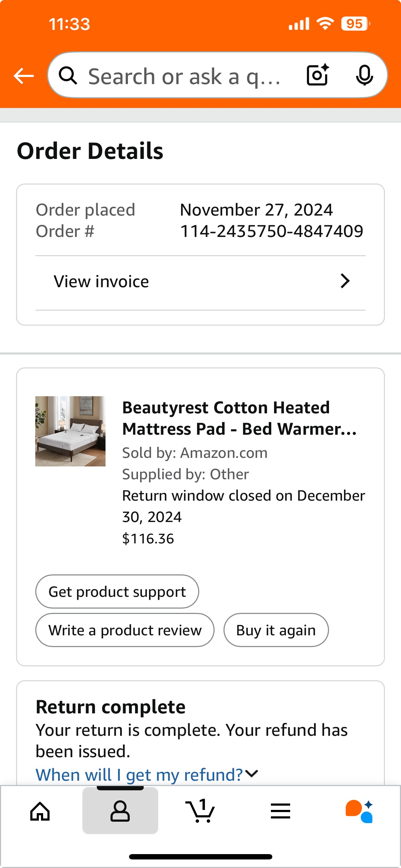The height and width of the screenshot is (868, 401).
Task: Tap the back arrow icon
Action: [x=24, y=76]
